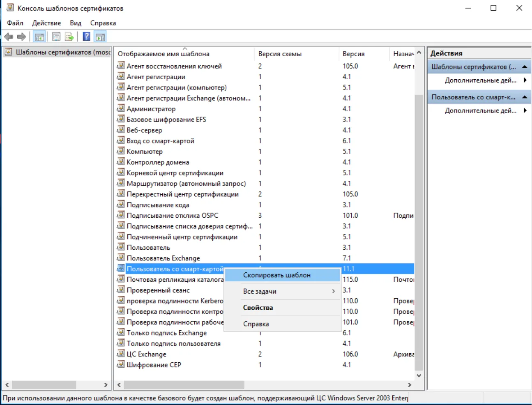Click the template icon beside ЦС Exchange
Screen dimensions: 532x405
[121, 354]
